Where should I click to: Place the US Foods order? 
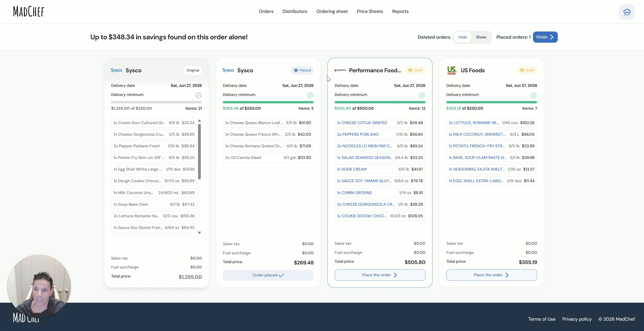click(x=492, y=275)
